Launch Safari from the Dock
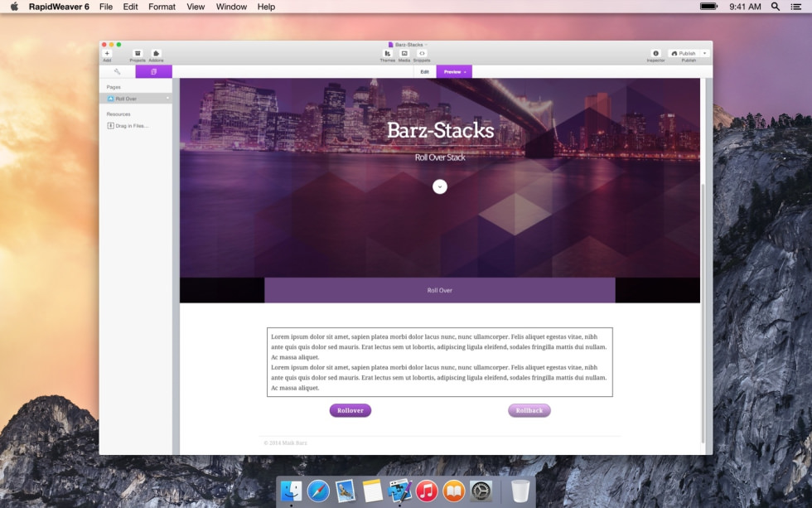 (x=318, y=491)
